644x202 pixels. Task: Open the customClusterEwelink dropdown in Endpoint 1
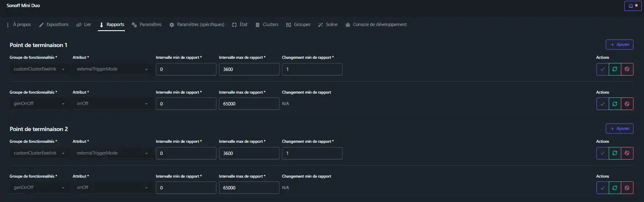coord(39,69)
